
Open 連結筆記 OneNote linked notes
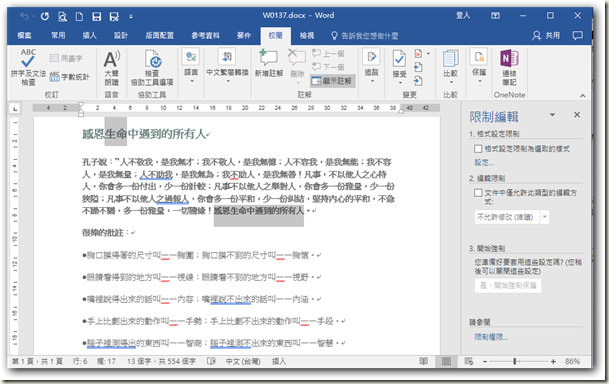click(x=509, y=68)
